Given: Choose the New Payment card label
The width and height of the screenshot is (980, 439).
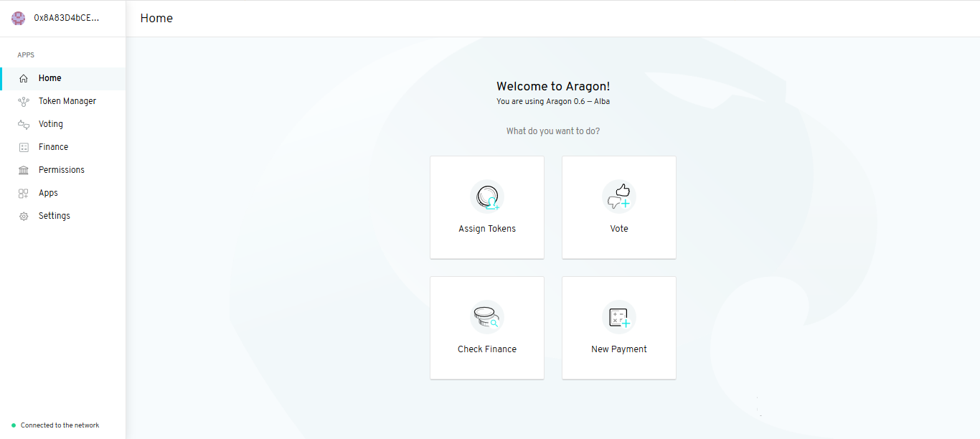Looking at the screenshot, I should point(619,349).
